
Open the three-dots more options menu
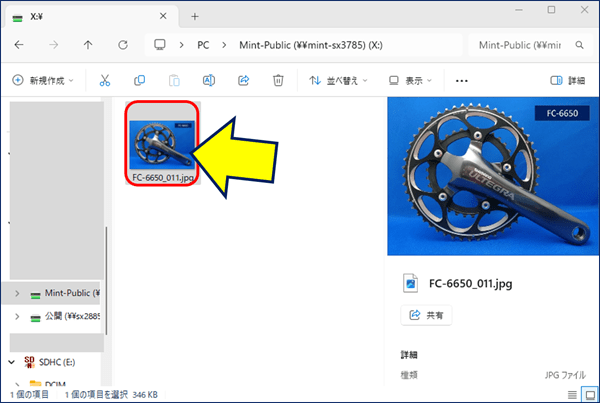coord(461,81)
